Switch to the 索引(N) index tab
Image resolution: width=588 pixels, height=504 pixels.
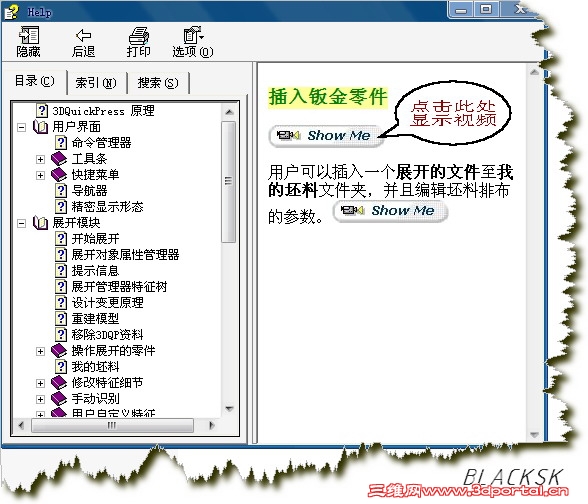96,82
